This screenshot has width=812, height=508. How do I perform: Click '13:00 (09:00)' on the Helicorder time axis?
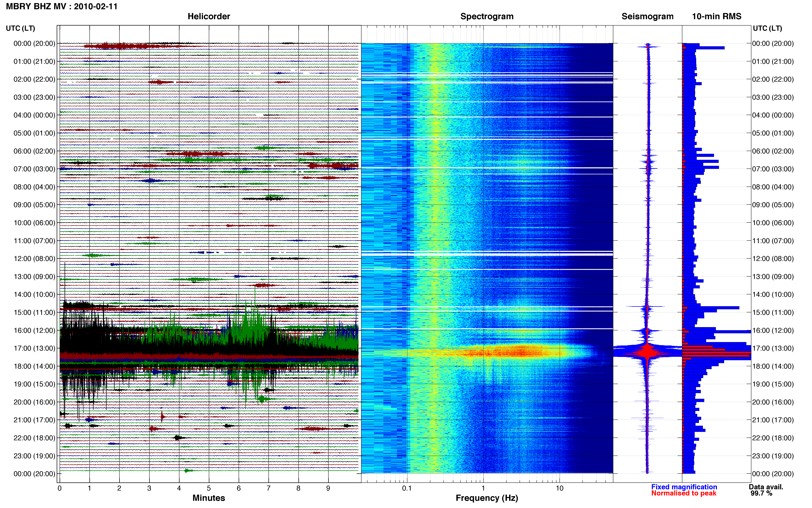click(x=34, y=277)
